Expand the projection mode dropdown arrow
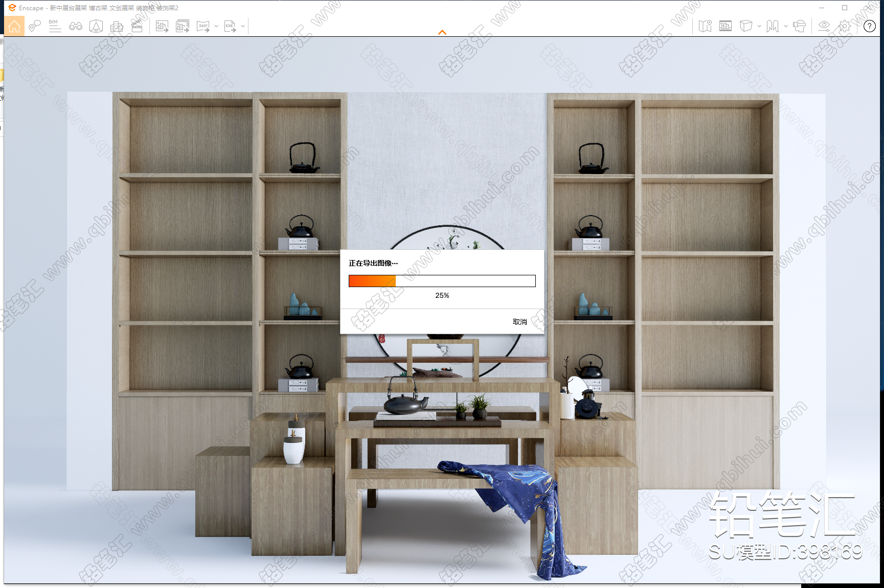The width and height of the screenshot is (884, 588). pos(786,26)
